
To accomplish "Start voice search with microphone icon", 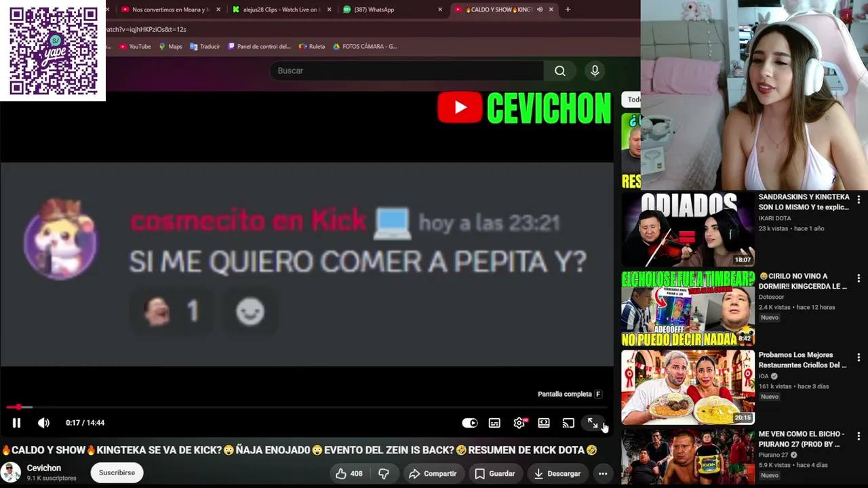I will [x=595, y=70].
